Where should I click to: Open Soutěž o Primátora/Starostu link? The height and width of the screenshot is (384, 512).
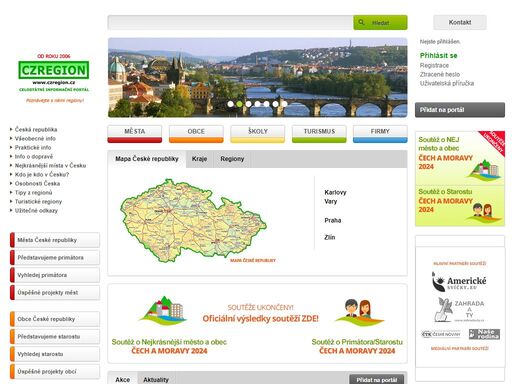tap(357, 346)
